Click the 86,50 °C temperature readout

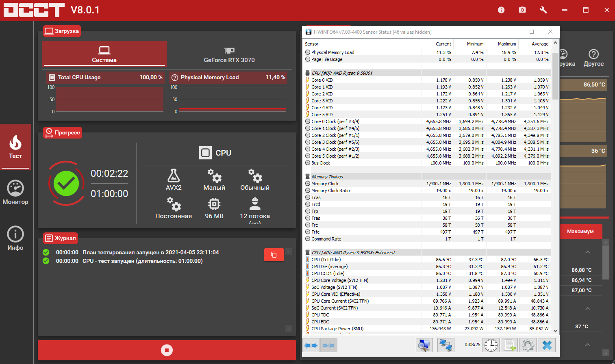click(594, 84)
